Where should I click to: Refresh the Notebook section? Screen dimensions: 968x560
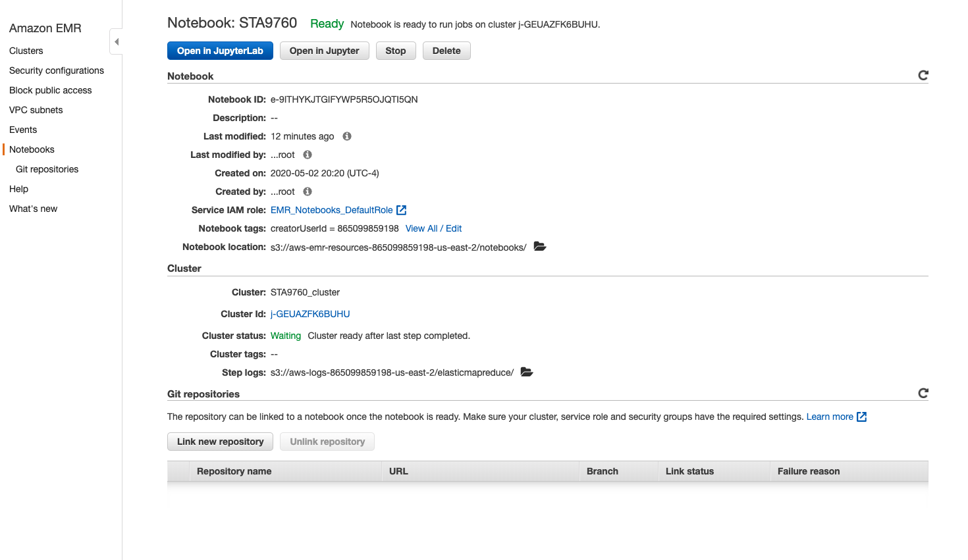(923, 75)
